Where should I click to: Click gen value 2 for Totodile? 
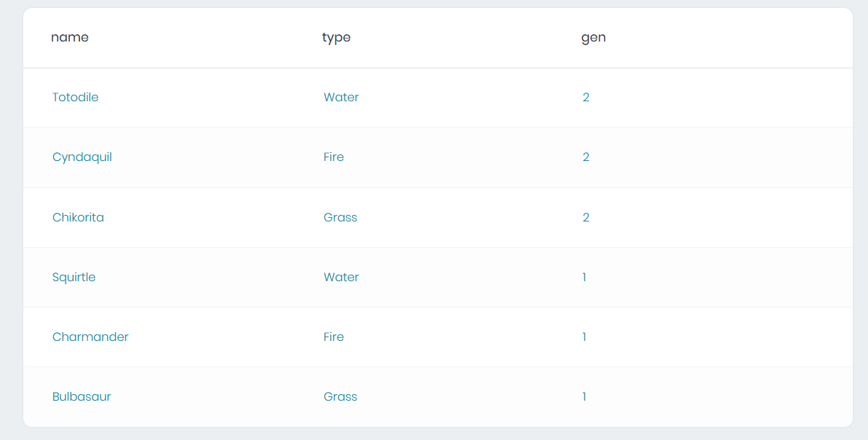[x=586, y=97]
